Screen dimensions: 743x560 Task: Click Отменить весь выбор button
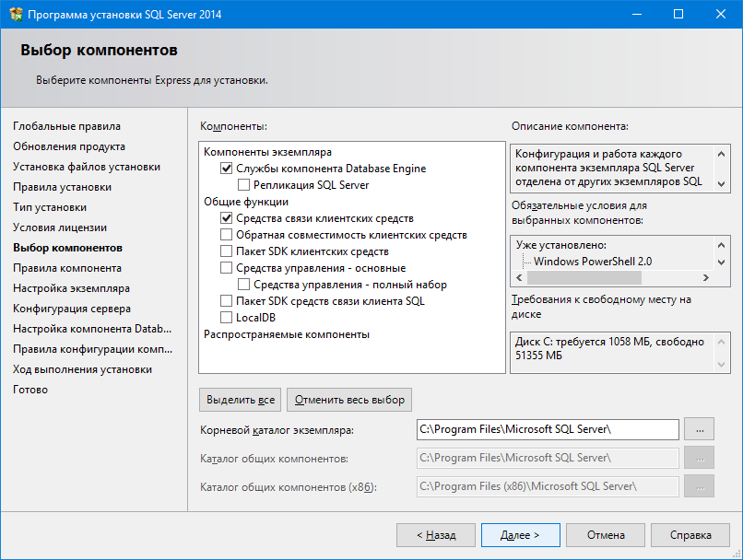click(349, 400)
